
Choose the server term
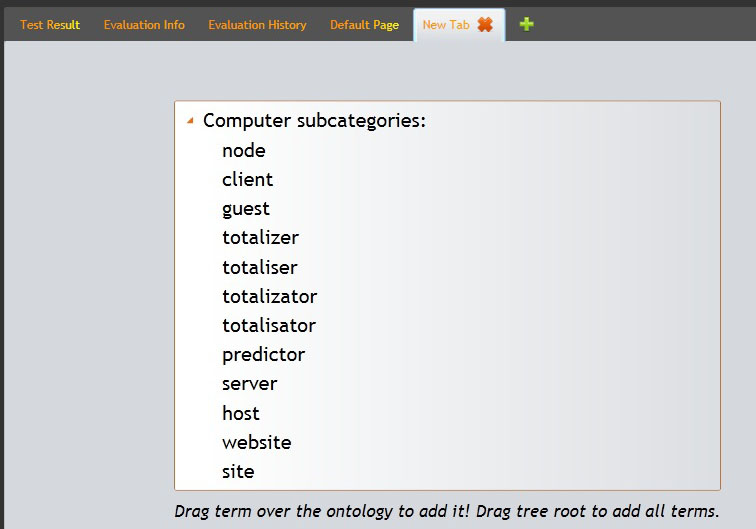coord(249,384)
